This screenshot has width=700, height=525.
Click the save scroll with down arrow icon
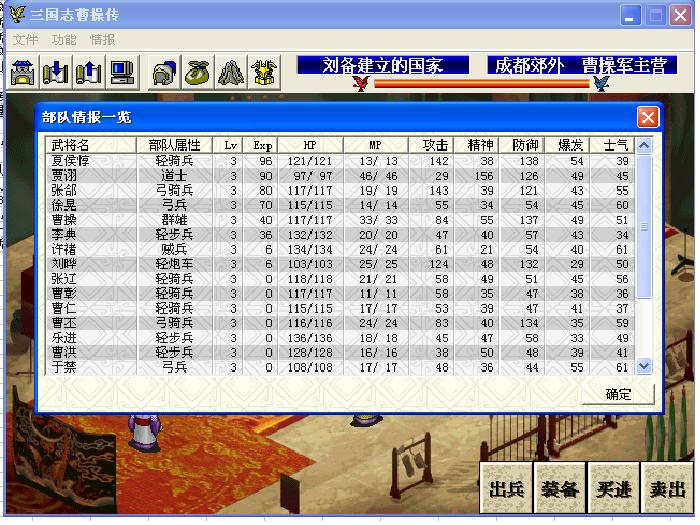pos(55,72)
